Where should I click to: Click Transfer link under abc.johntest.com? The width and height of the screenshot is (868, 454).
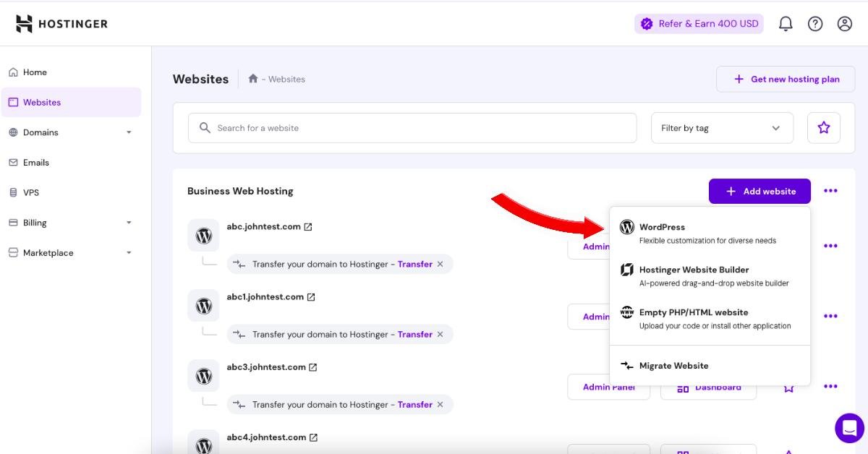pos(415,264)
